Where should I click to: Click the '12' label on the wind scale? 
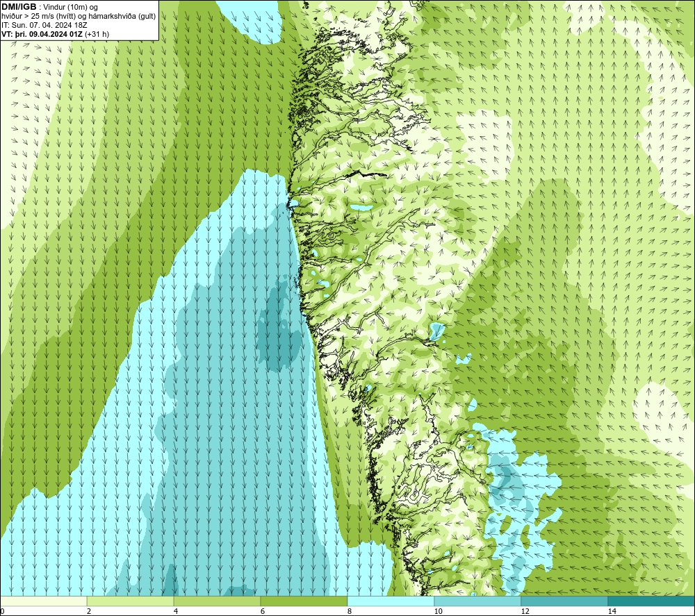(525, 612)
